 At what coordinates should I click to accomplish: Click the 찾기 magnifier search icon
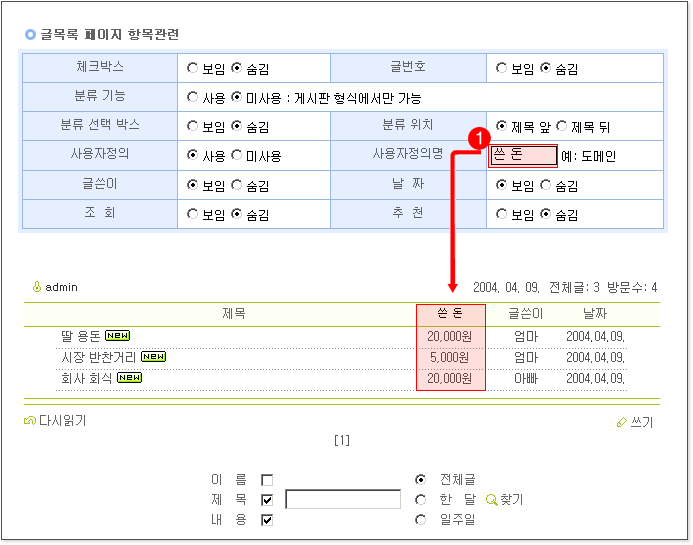pos(491,499)
